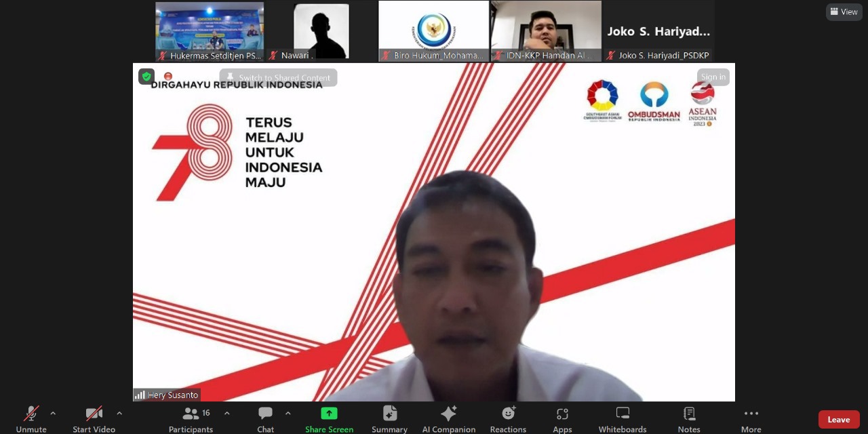Expand video options arrow beside Start Video

click(119, 413)
